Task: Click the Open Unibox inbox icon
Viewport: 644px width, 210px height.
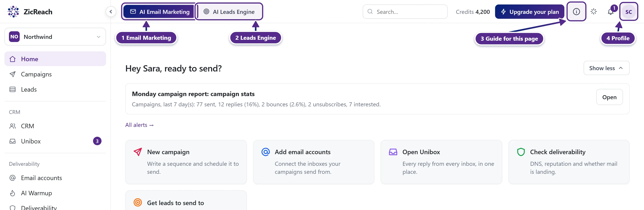Action: click(393, 152)
